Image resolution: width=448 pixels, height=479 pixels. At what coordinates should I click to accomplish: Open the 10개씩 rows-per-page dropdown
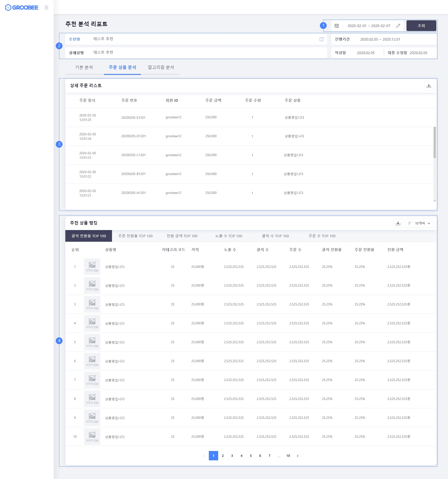pos(419,223)
